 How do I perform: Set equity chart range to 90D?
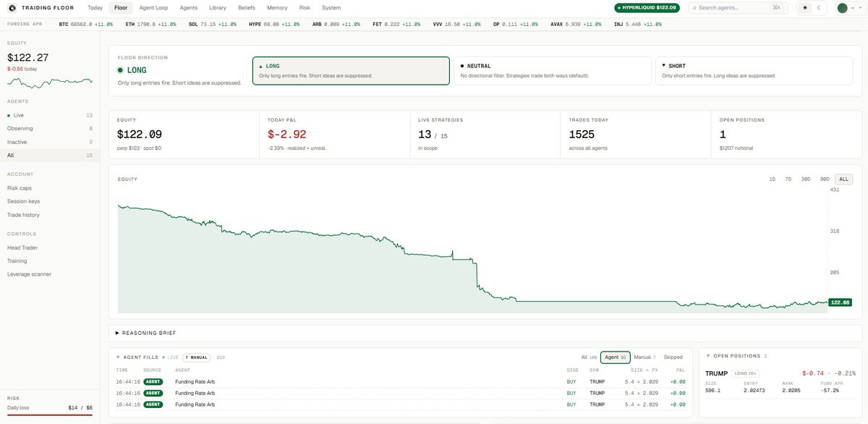coord(825,179)
